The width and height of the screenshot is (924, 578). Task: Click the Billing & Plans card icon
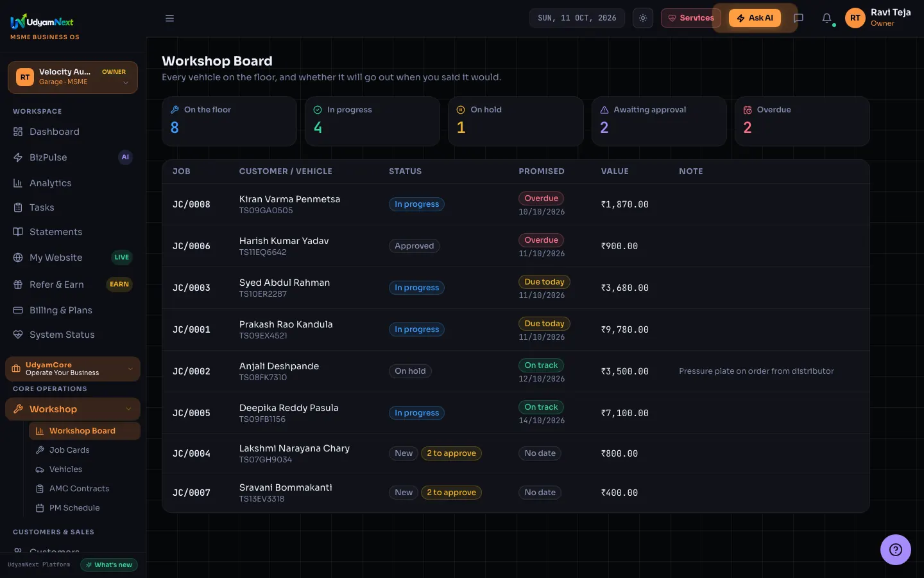pos(18,310)
